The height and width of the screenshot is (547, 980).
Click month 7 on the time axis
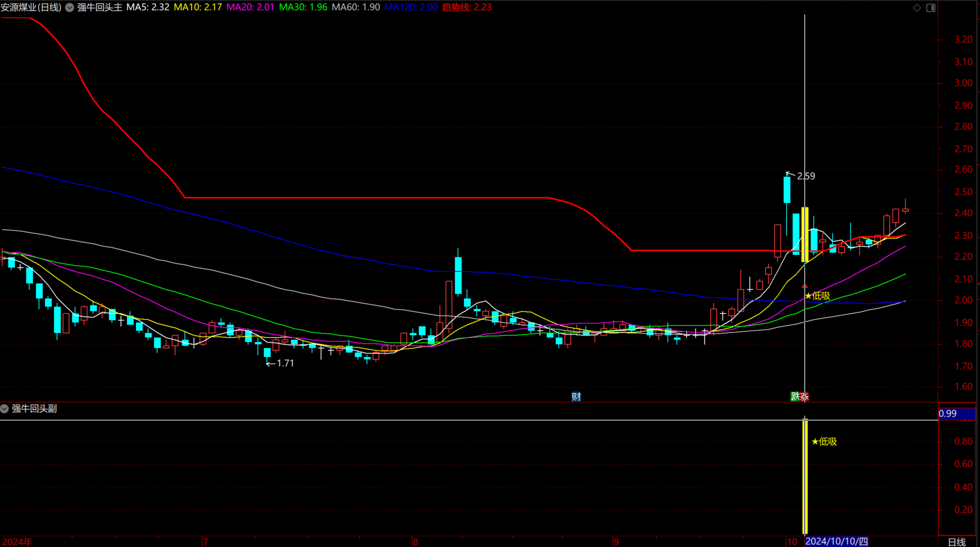point(206,542)
